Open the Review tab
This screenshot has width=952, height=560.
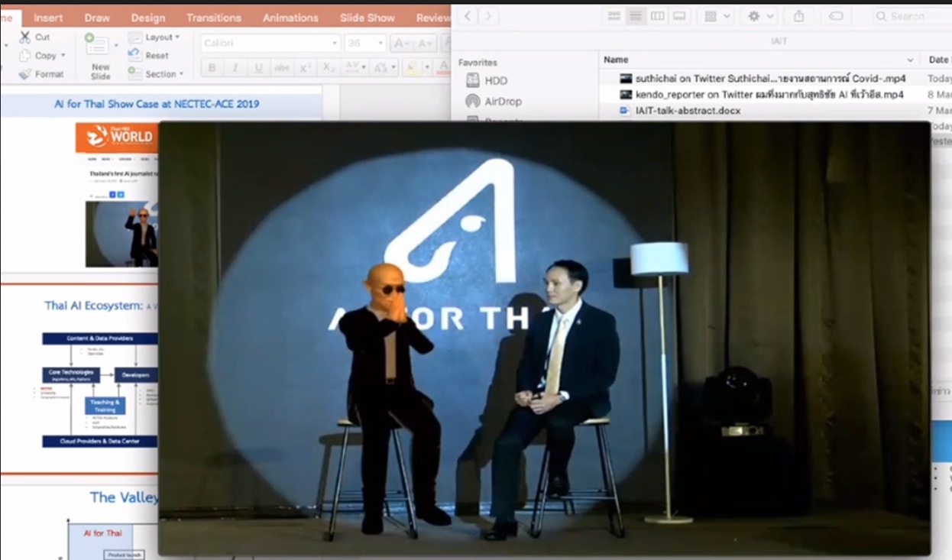click(433, 18)
